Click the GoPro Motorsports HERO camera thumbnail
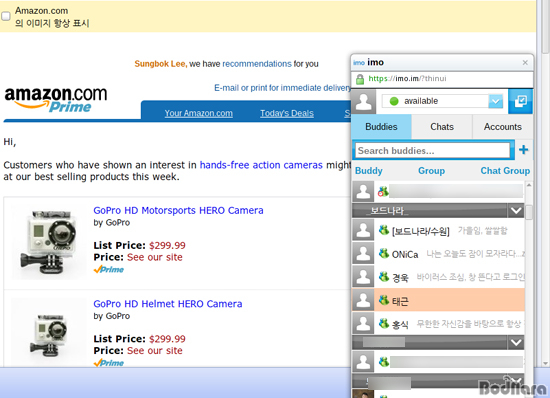The height and width of the screenshot is (398, 550). point(48,241)
